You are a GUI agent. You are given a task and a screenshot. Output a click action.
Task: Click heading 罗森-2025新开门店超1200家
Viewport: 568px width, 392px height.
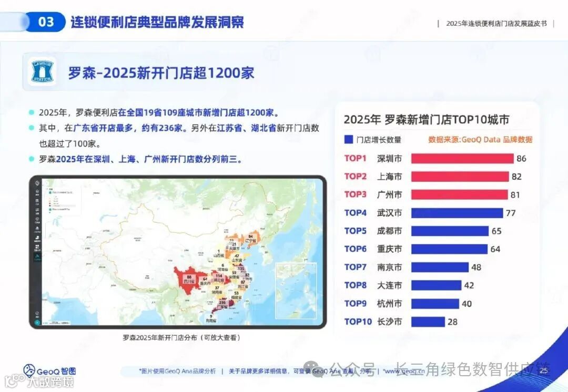161,73
